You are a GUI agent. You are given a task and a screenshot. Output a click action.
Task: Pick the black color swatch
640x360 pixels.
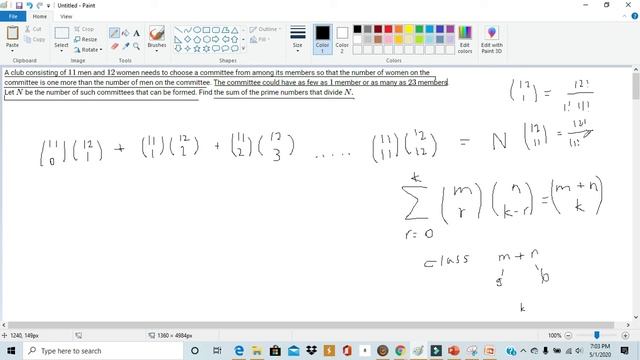pyautogui.click(x=357, y=29)
